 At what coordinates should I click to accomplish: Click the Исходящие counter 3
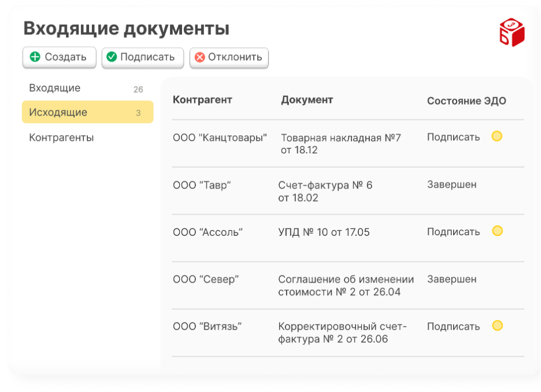pos(138,113)
